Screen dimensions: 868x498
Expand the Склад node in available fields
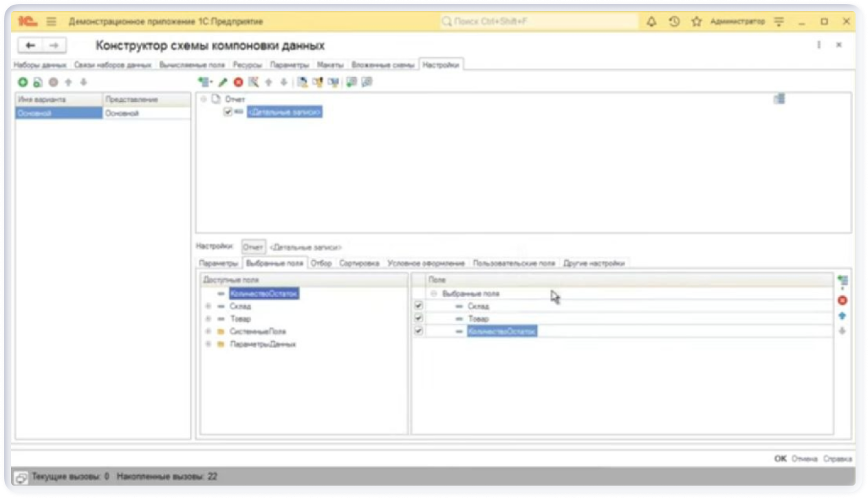click(208, 307)
